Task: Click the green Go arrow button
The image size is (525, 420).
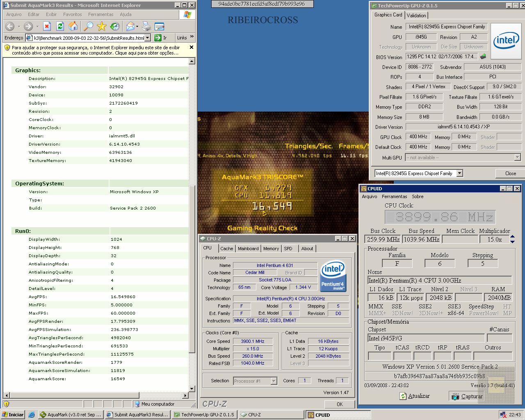Action: (157, 38)
